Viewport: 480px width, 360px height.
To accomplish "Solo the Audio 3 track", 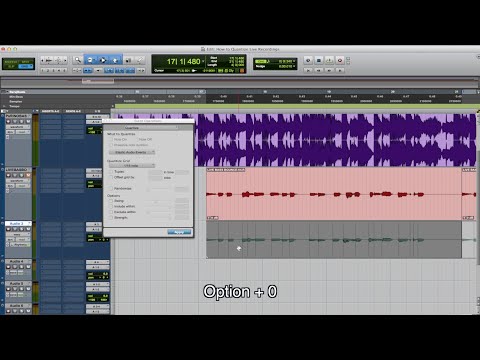I will [x=22, y=229].
